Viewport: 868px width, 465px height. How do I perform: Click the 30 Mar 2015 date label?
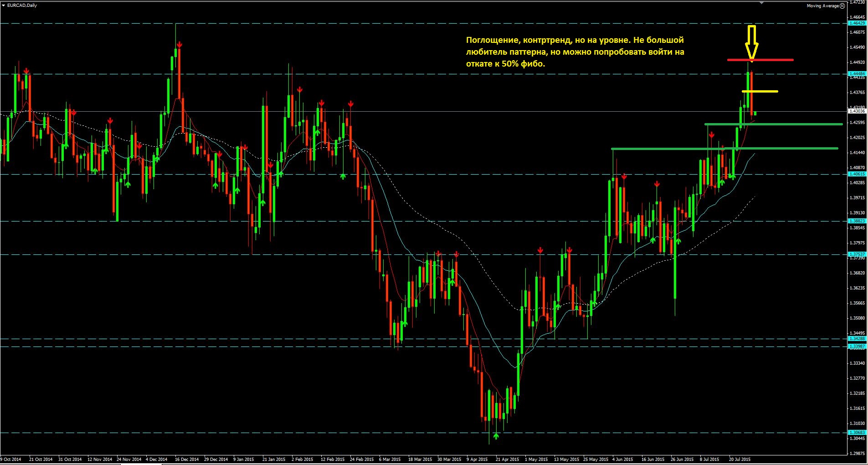pos(449,460)
